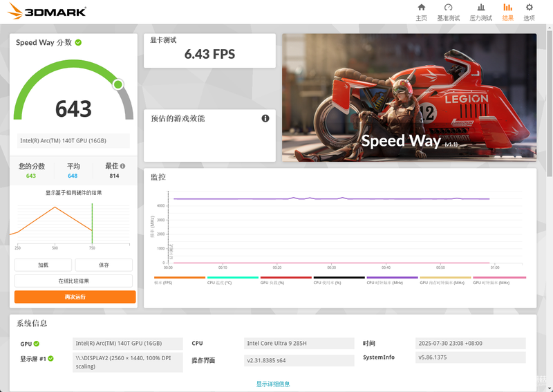The width and height of the screenshot is (553, 392).
Task: Expand 显示详细信息 link
Action: click(x=273, y=384)
